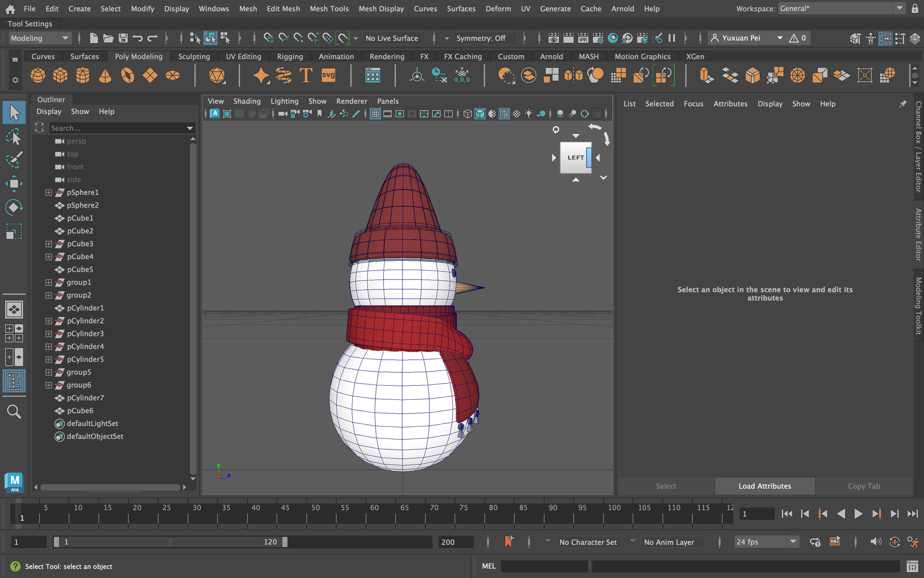Expand the group5 tree node
Viewport: 924px width, 578px height.
point(48,372)
